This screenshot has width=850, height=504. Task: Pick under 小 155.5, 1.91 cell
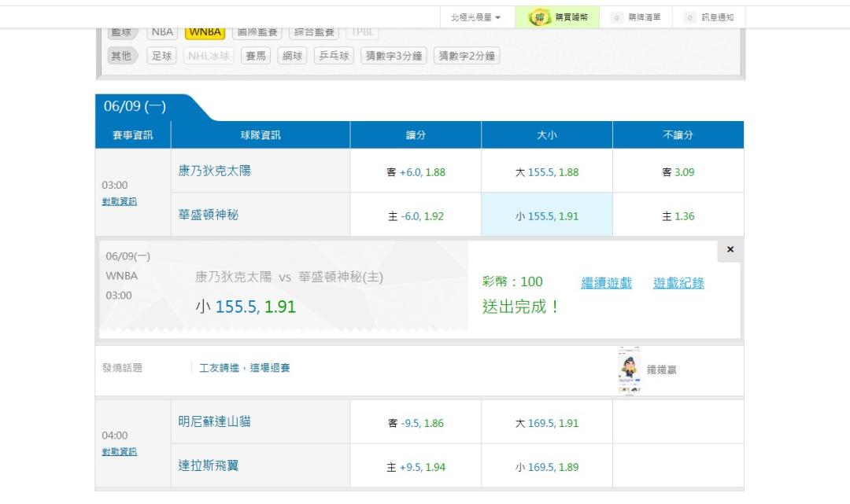pos(547,216)
